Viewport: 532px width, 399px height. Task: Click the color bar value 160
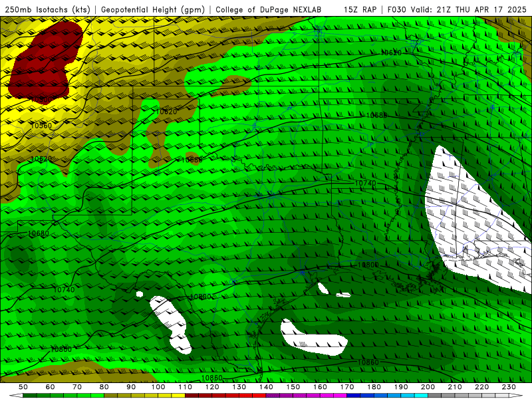pyautogui.click(x=320, y=387)
